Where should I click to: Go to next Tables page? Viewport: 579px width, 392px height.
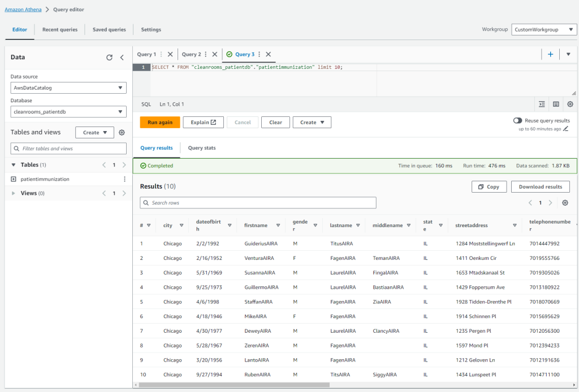pos(124,165)
